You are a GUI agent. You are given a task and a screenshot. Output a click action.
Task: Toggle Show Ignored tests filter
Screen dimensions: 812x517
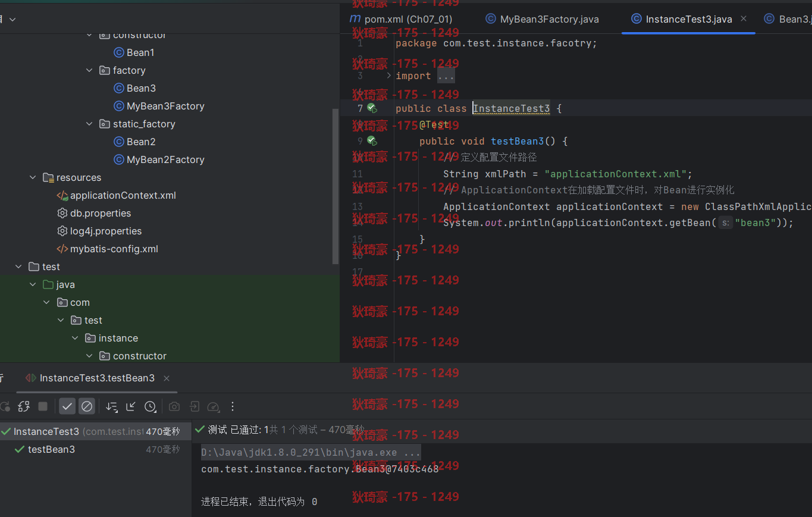click(x=87, y=406)
